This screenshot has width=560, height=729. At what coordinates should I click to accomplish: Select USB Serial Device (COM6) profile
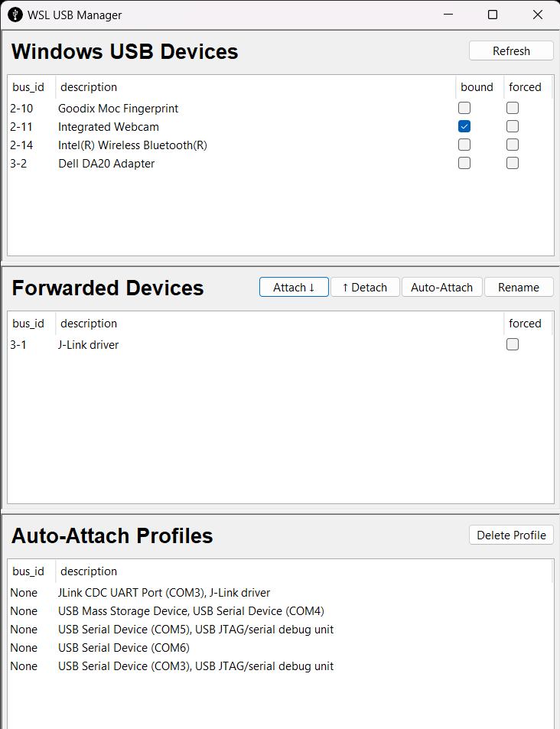[x=281, y=648]
